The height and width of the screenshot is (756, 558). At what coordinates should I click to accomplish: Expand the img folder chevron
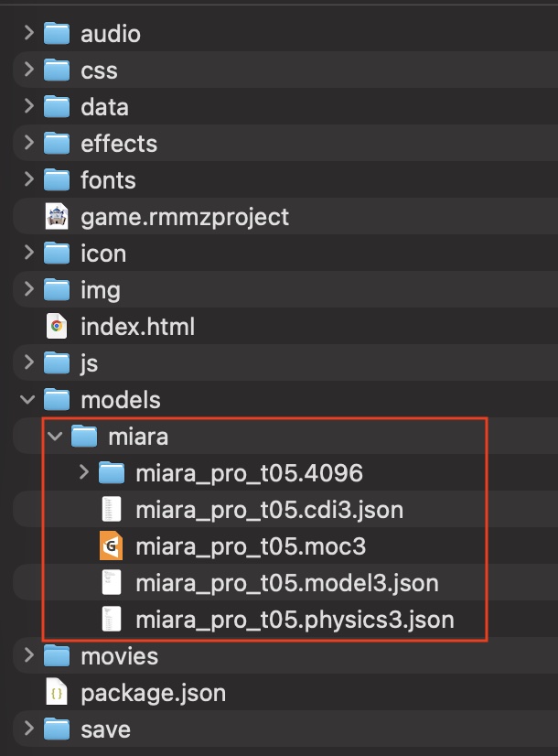29,289
